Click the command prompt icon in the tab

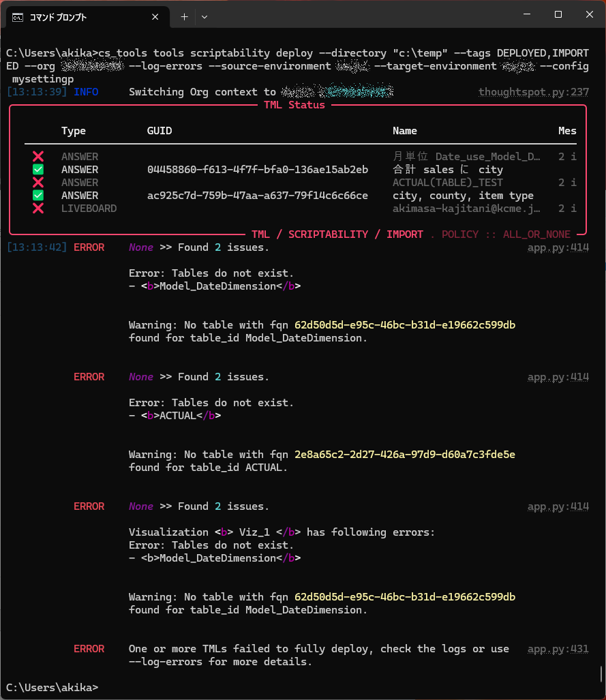[18, 17]
